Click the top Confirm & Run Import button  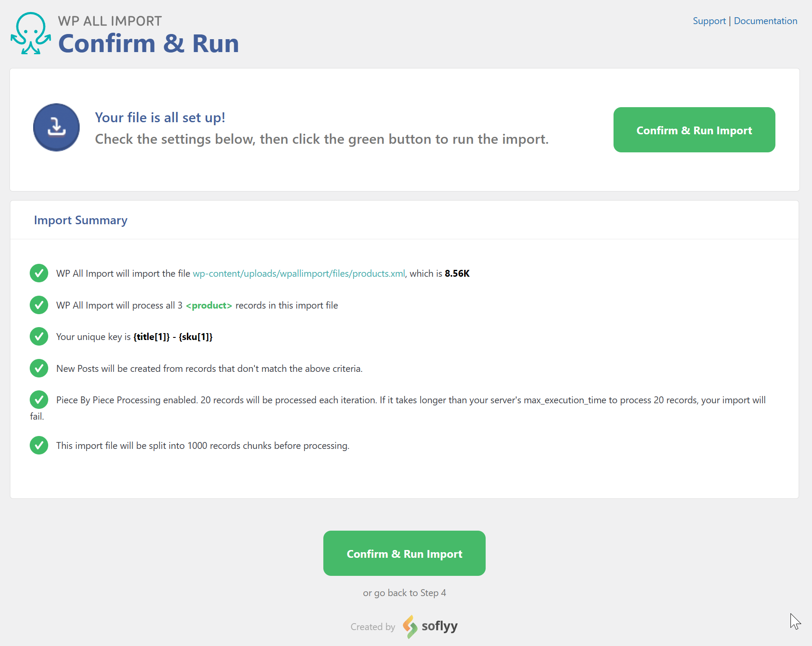pos(694,130)
